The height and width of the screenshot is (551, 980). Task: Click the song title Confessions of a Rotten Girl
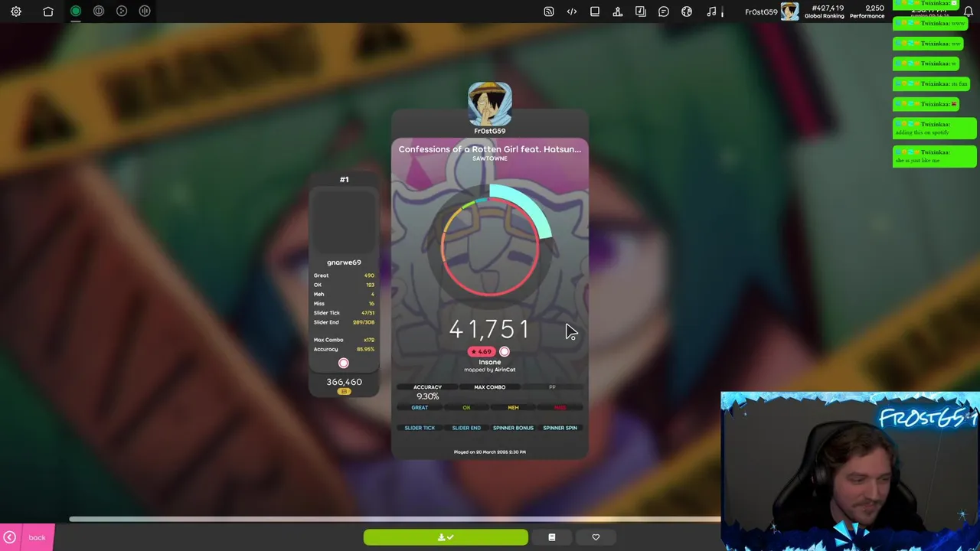click(490, 149)
